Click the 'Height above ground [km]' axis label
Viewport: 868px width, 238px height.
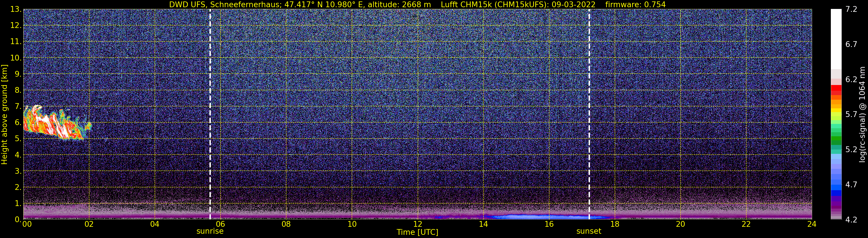[x=4, y=114]
